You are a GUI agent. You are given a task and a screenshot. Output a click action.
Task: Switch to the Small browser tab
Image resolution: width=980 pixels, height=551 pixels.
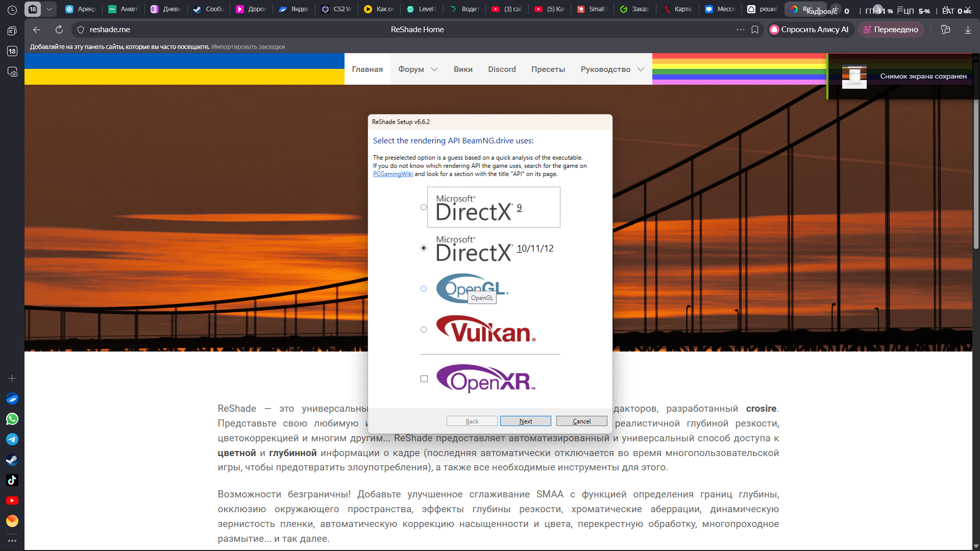click(x=592, y=9)
